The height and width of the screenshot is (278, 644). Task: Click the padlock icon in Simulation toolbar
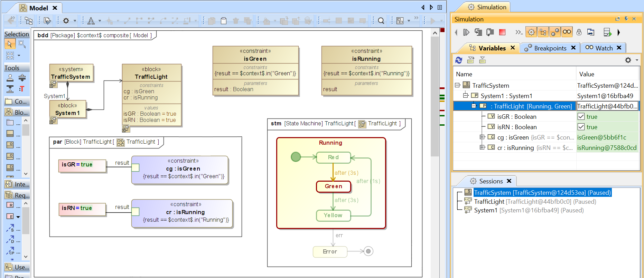pos(579,32)
